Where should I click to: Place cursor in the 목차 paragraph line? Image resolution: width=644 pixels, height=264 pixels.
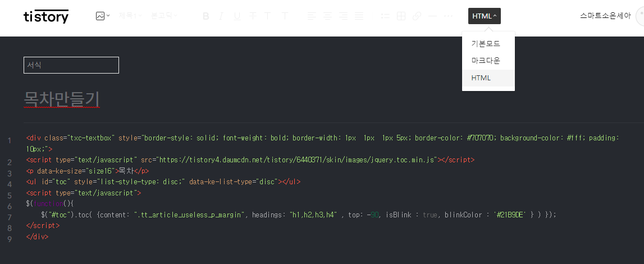coord(87,171)
